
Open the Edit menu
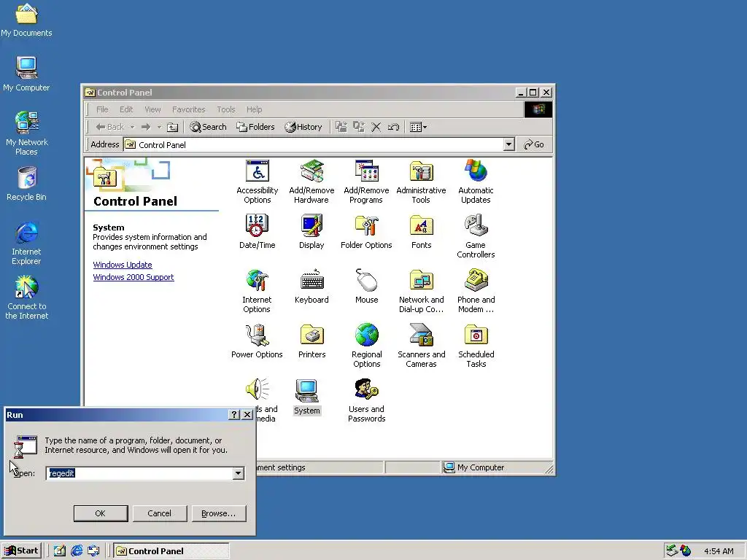coord(126,109)
